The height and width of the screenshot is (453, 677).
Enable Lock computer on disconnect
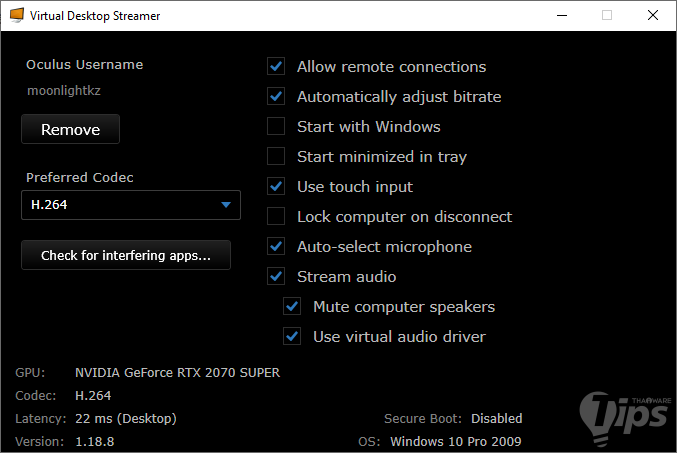(x=276, y=216)
